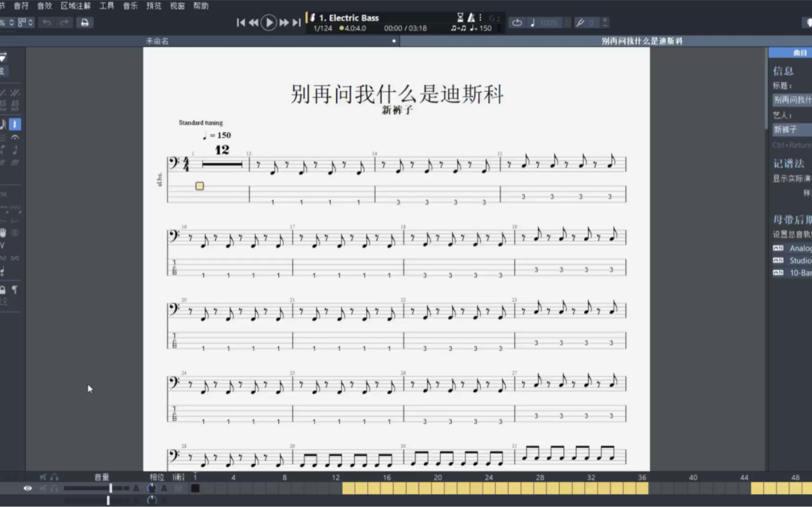Select the highlighted rest tool in palette
812x507 pixels.
[15, 124]
